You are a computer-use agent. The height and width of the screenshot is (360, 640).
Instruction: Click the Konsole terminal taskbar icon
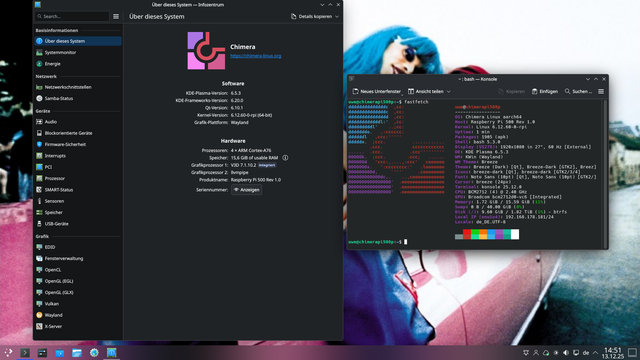click(x=25, y=353)
